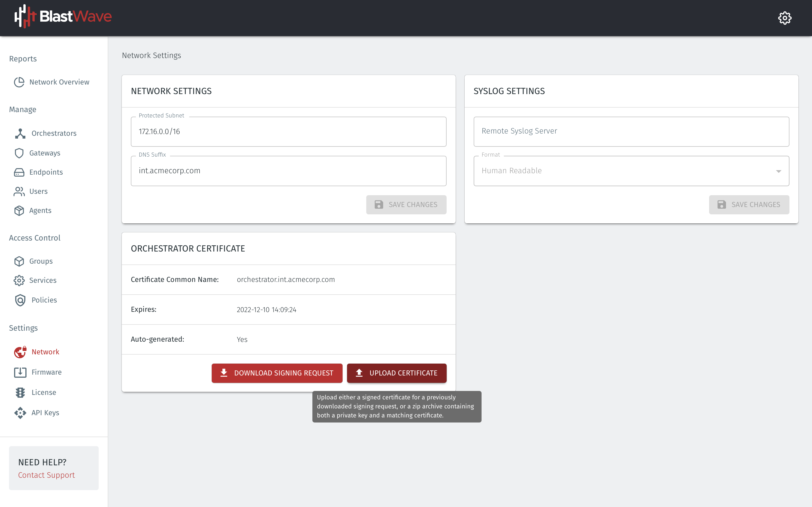Open Agents using the cube icon
812x507 pixels.
click(20, 211)
